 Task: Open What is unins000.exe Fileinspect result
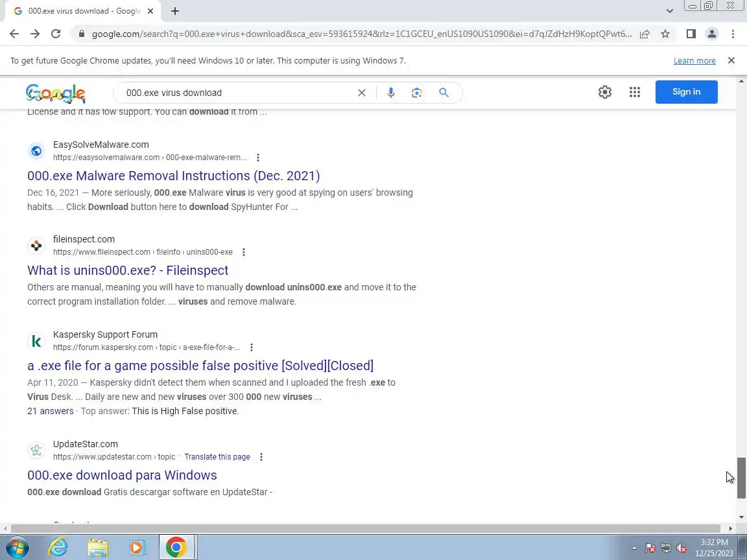tap(128, 270)
